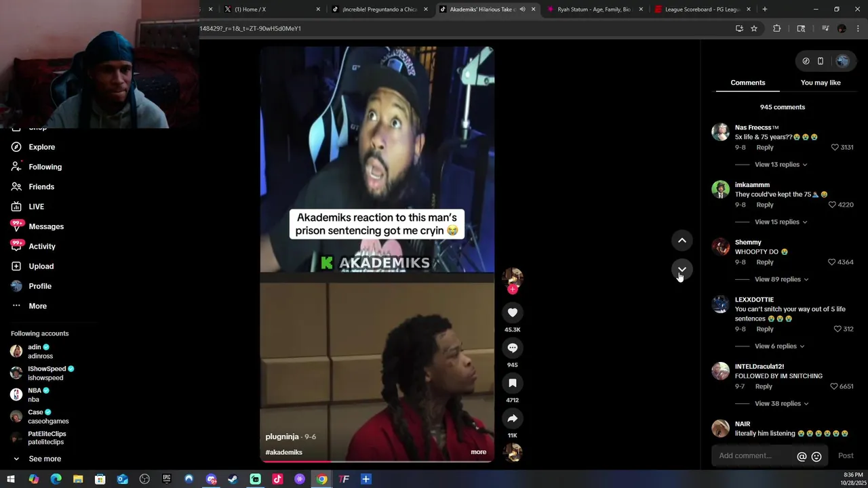The width and height of the screenshot is (868, 488).
Task: Reply to Nas Freecss comment
Action: 765,147
